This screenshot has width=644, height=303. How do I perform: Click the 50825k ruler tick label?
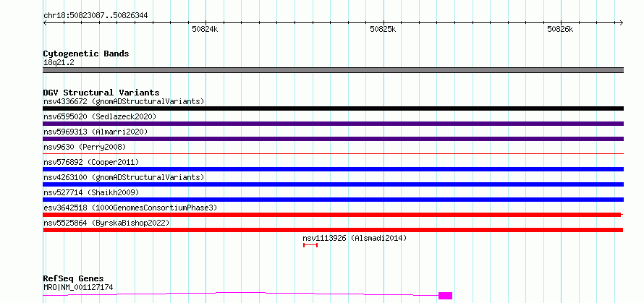pos(383,29)
